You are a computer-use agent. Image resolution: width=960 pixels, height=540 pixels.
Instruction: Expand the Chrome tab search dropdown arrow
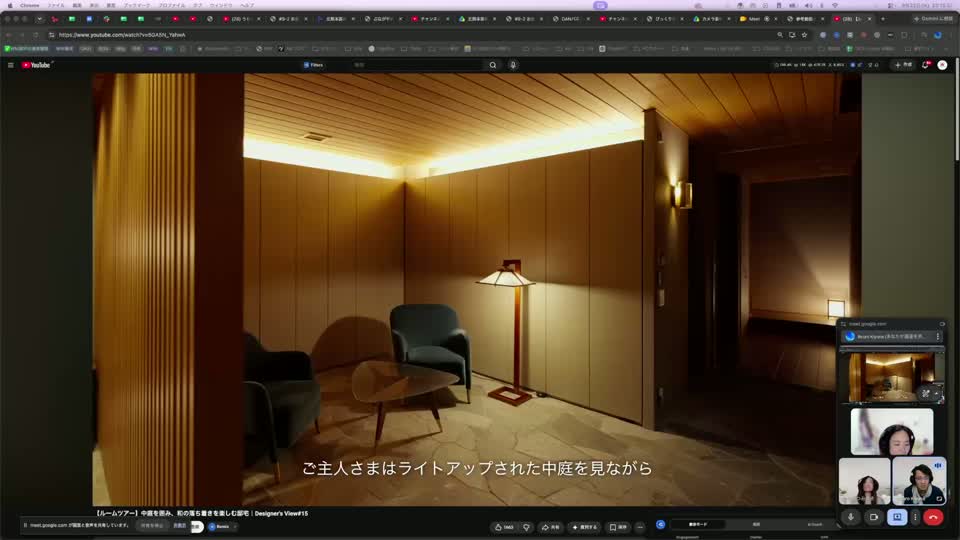point(40,19)
